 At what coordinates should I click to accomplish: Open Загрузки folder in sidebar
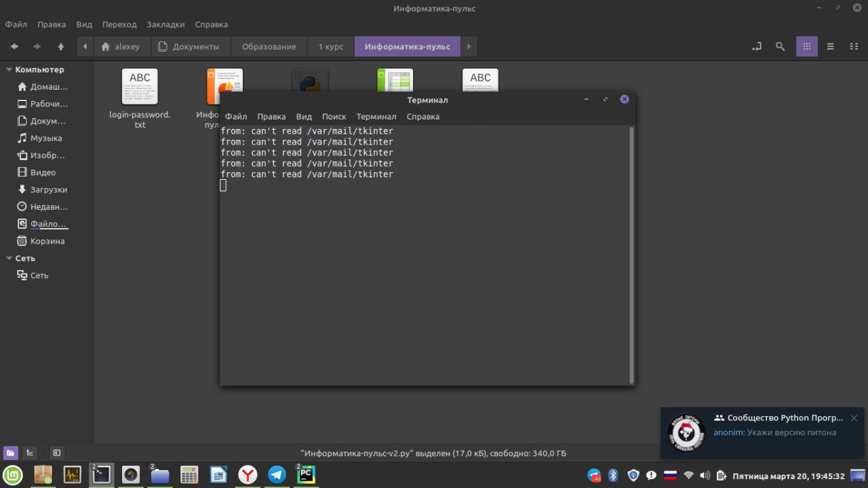[43, 189]
